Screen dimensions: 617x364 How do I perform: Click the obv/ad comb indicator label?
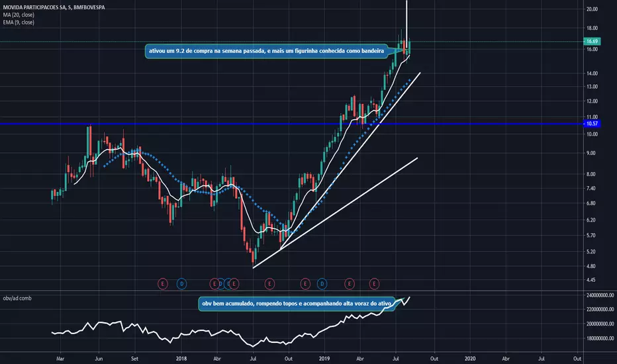[x=17, y=298]
